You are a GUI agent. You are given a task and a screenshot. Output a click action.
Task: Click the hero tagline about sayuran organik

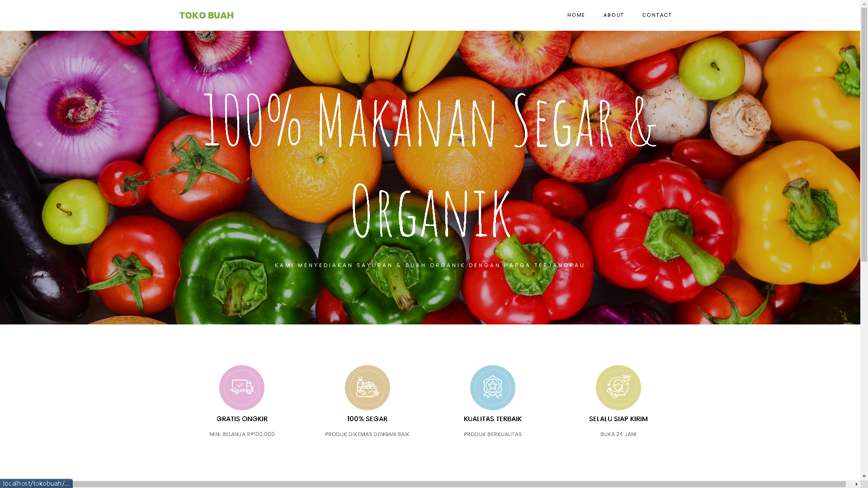point(430,265)
